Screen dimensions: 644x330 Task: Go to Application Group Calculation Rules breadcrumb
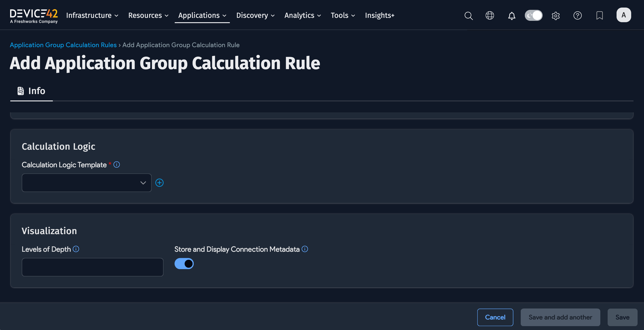63,45
